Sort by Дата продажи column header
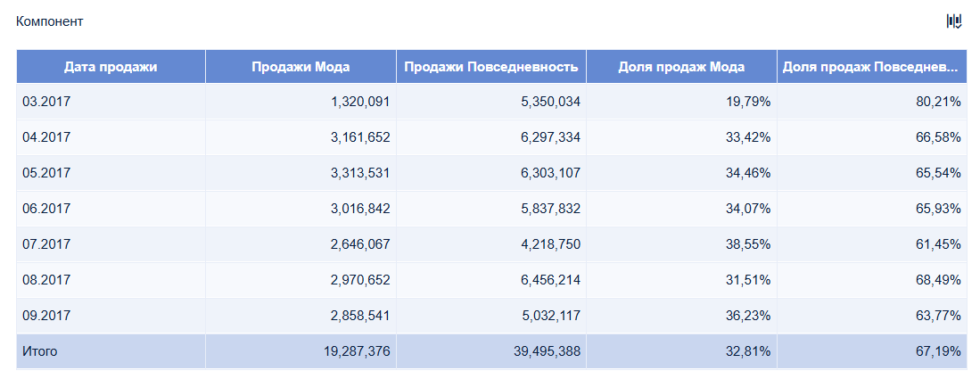 (x=111, y=67)
